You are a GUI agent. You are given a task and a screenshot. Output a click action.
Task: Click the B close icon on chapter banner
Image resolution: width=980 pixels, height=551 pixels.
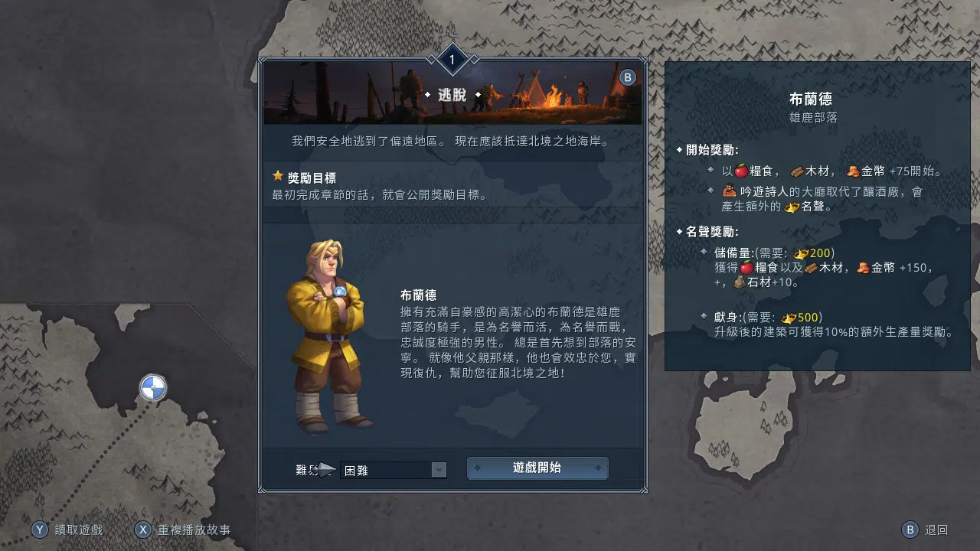[x=627, y=77]
